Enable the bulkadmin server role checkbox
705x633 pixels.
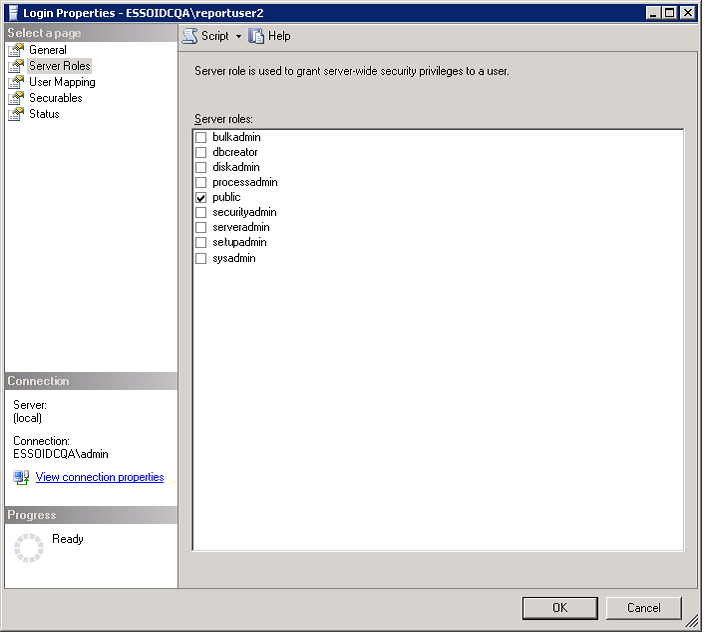201,137
